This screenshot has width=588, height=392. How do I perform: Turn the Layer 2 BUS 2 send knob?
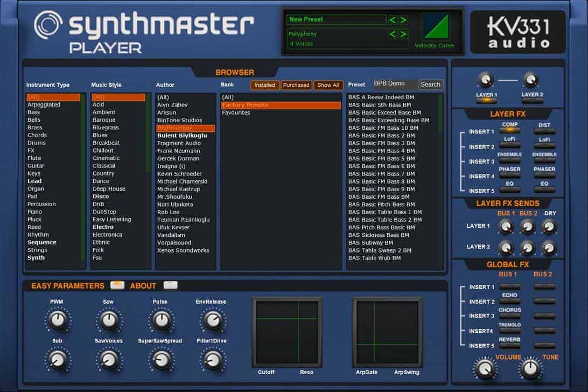(528, 248)
